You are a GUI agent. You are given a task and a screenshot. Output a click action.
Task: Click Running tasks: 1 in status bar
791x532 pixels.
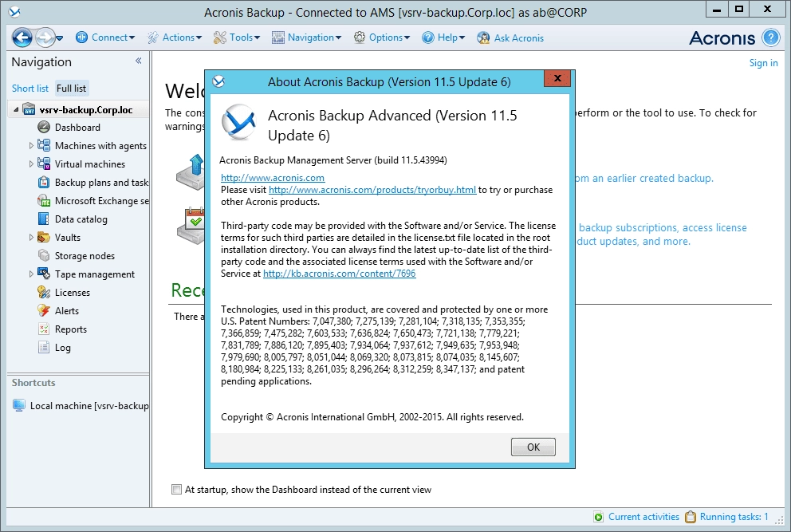pos(734,517)
